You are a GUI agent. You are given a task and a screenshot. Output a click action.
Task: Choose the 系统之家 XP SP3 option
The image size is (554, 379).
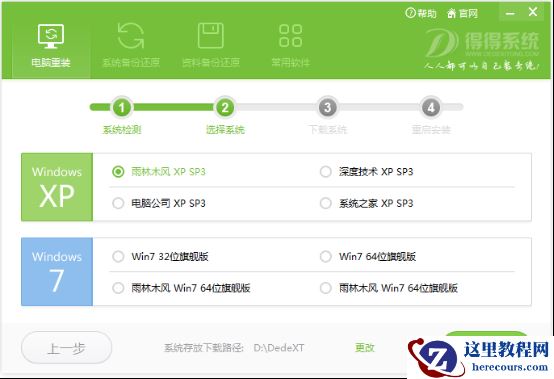pos(366,203)
